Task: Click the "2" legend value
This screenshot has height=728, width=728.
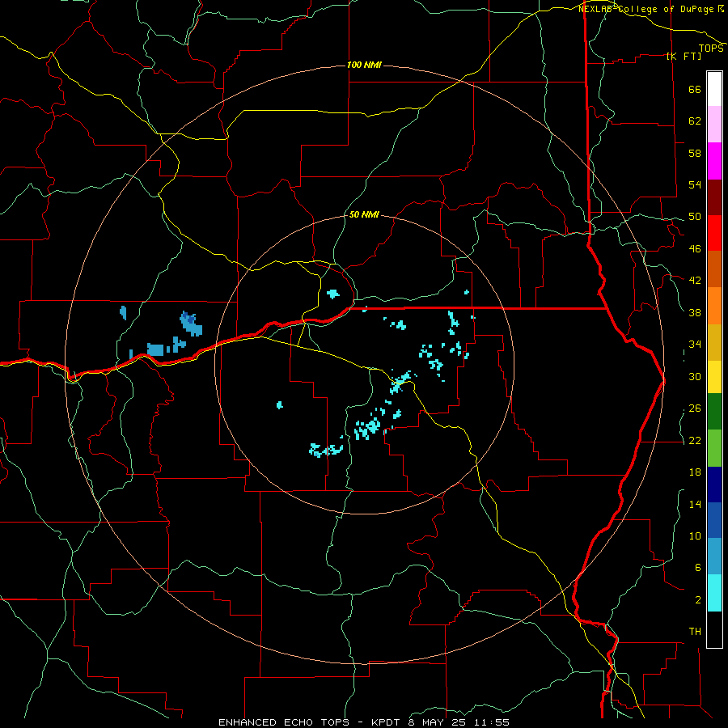Action: coord(698,600)
